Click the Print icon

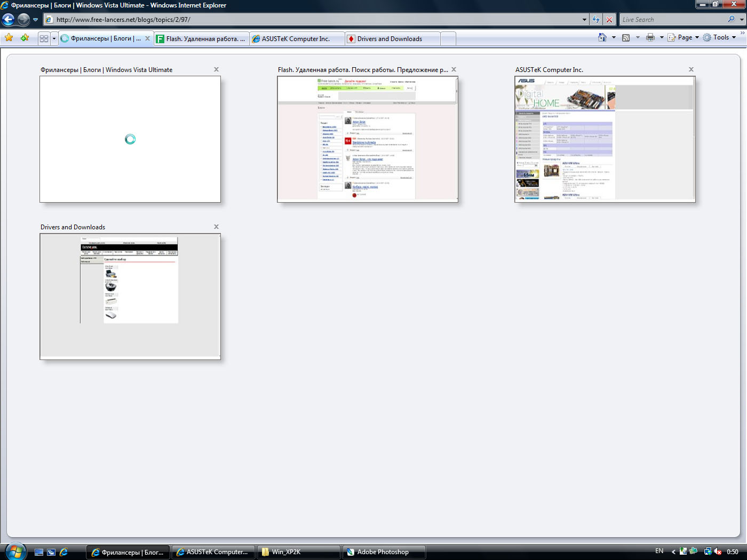[650, 37]
